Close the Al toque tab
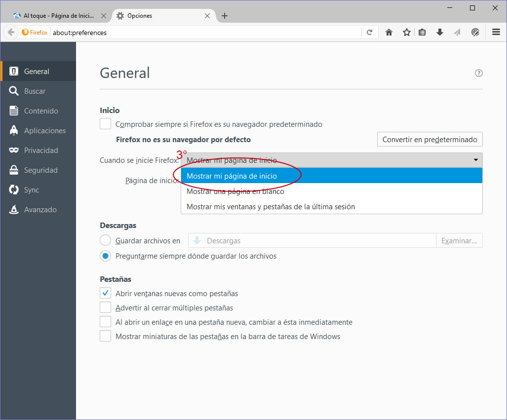Image resolution: width=507 pixels, height=420 pixels. (x=104, y=16)
